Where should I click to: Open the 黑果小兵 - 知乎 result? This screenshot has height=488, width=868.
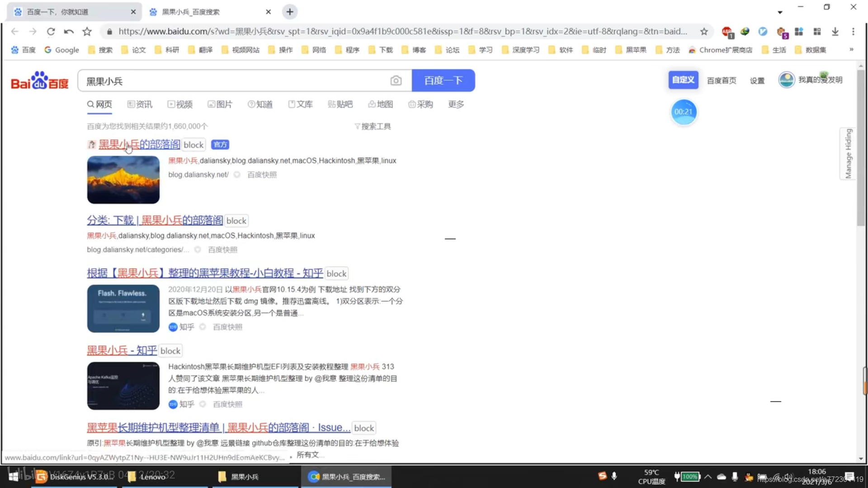click(122, 351)
